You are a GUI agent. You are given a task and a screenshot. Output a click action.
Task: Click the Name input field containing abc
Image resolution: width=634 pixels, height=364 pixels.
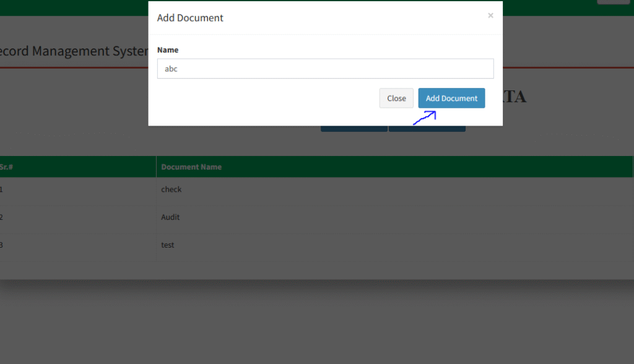click(x=325, y=69)
